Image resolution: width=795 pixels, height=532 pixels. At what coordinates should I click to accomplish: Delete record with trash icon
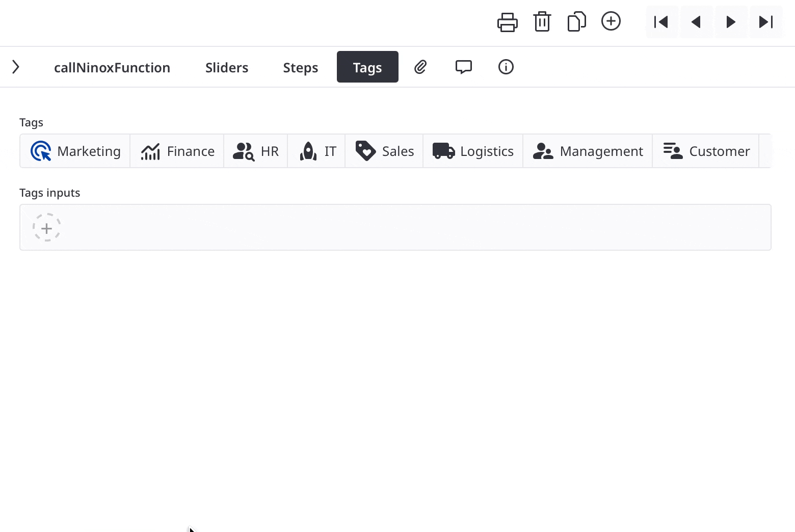pos(542,22)
